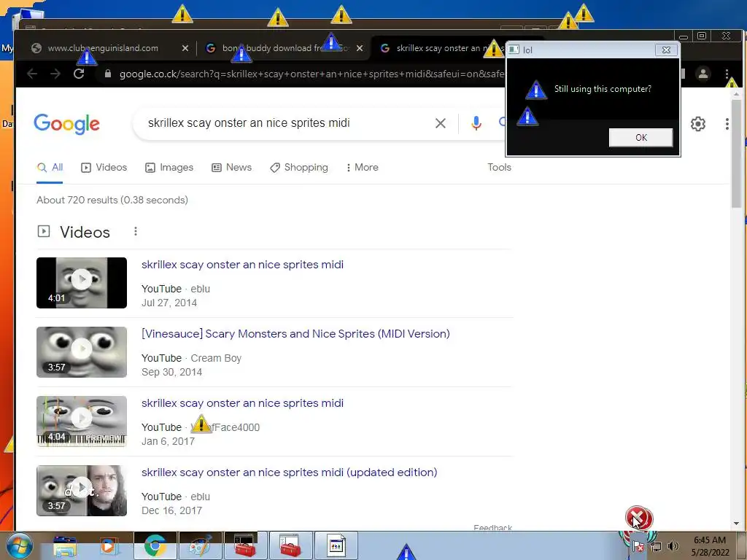Click the Chrome address bar URL
Image resolution: width=747 pixels, height=560 pixels.
(311, 74)
